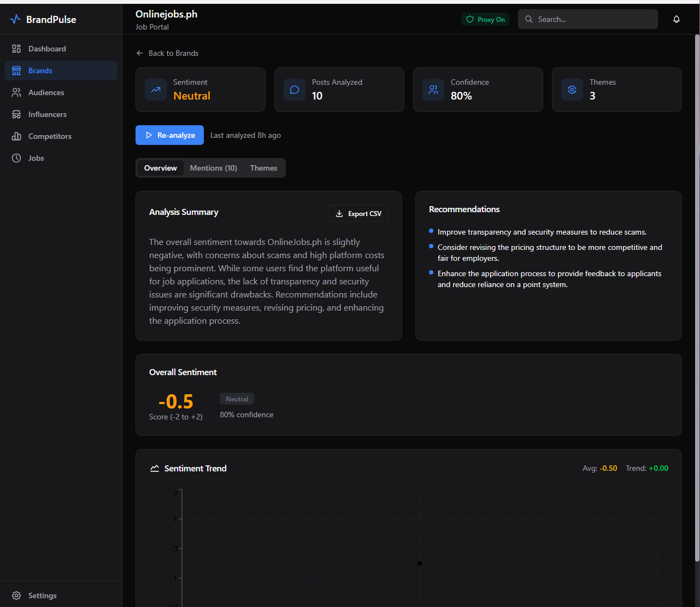The height and width of the screenshot is (607, 700).
Task: Click the data point on Sentiment Trend chart
Action: click(420, 563)
